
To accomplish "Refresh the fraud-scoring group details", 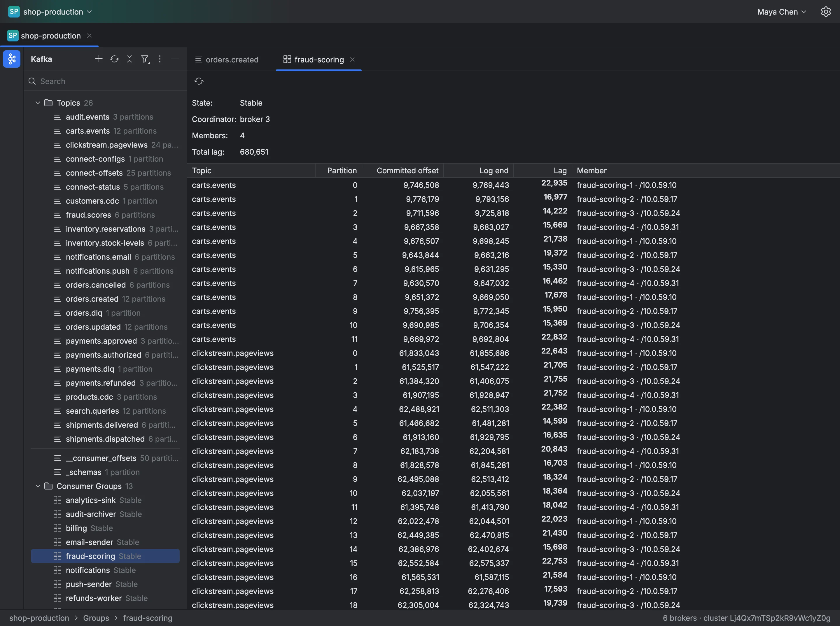I will coord(199,81).
